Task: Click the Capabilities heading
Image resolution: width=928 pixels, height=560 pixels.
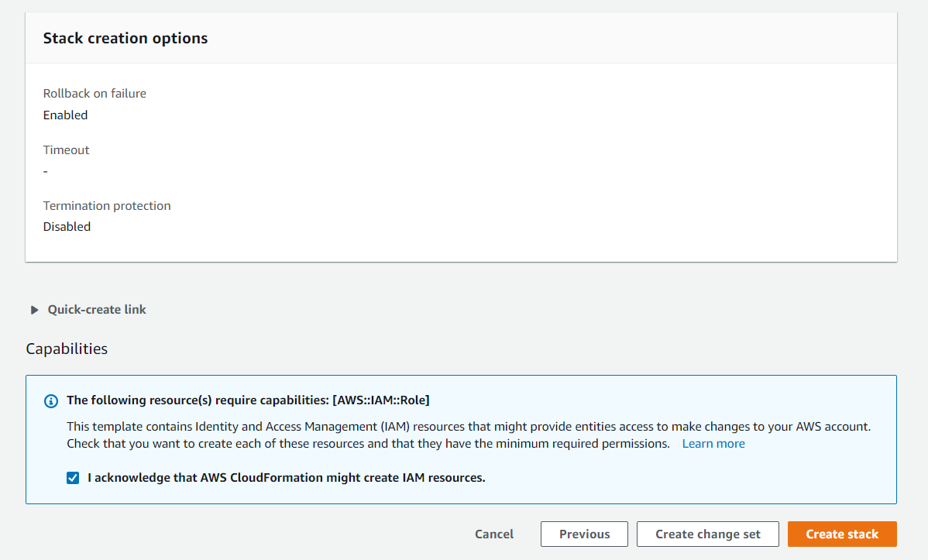Action: pyautogui.click(x=67, y=349)
